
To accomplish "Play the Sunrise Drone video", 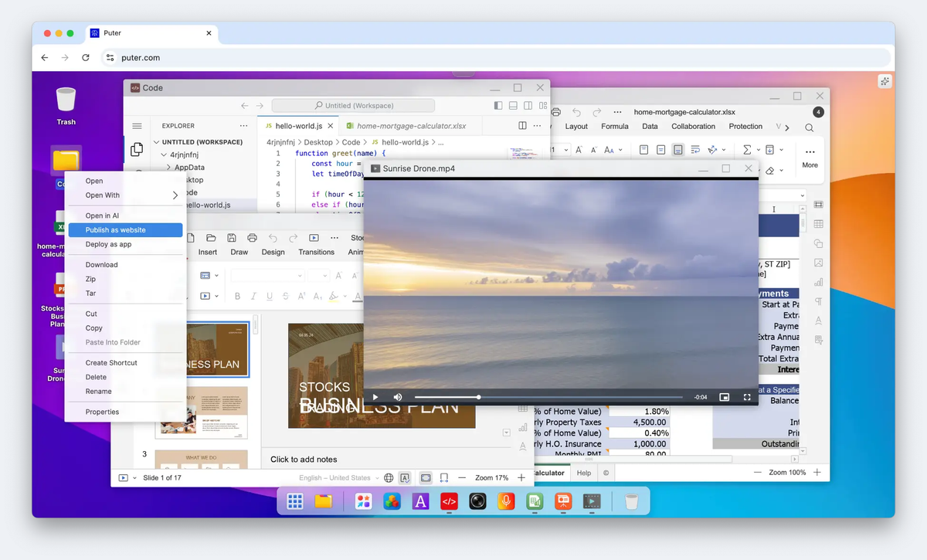I will (x=375, y=397).
